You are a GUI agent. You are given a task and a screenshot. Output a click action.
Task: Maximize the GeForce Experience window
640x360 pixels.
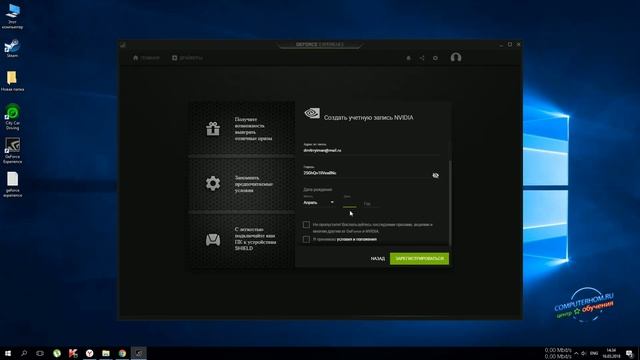pyautogui.click(x=510, y=44)
